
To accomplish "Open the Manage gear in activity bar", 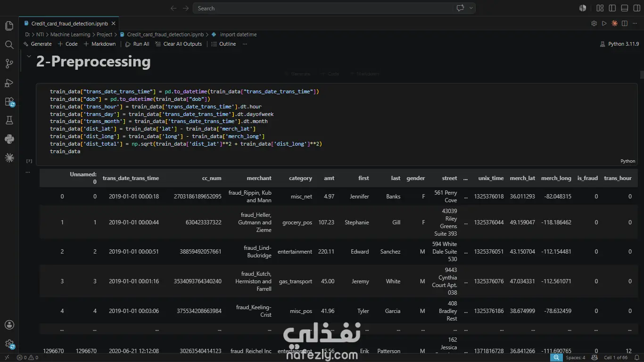I will tap(9, 344).
